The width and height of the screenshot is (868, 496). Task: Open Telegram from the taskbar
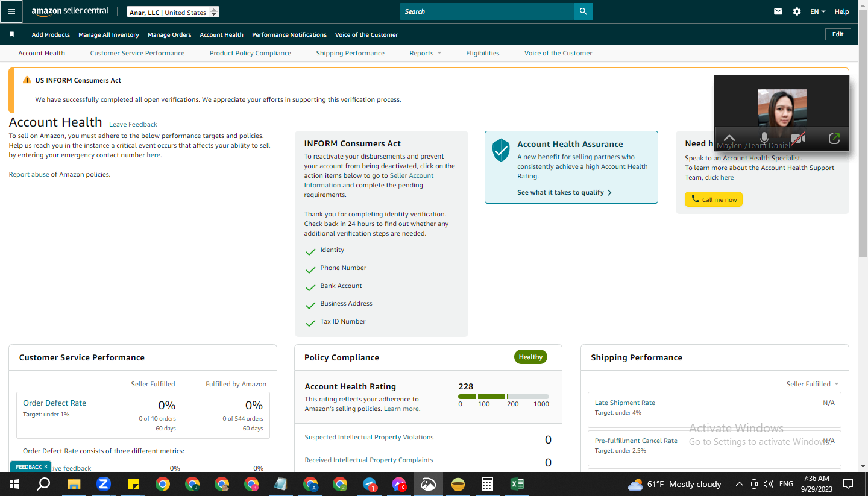pyautogui.click(x=370, y=484)
